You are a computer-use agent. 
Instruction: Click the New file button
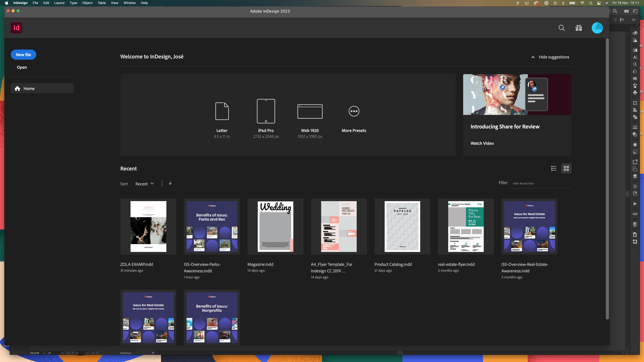pos(23,54)
